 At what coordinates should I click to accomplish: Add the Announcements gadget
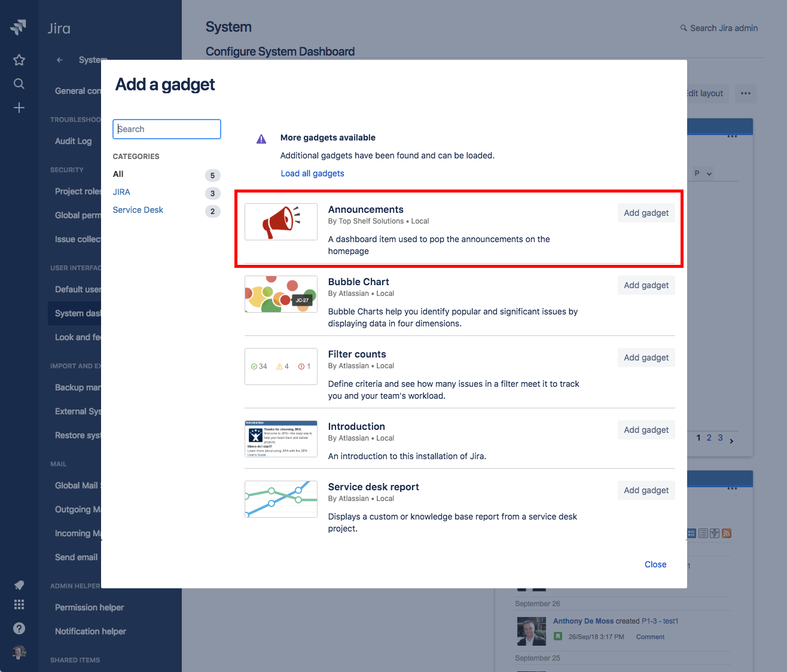646,213
